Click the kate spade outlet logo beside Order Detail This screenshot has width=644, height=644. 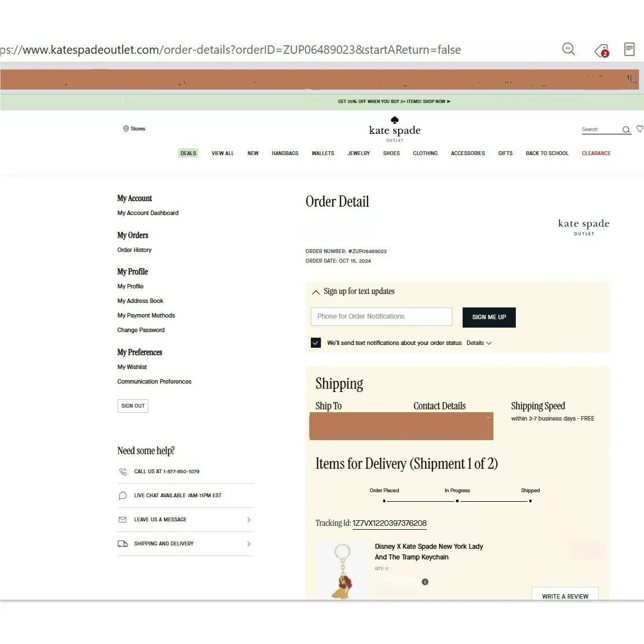(x=584, y=227)
